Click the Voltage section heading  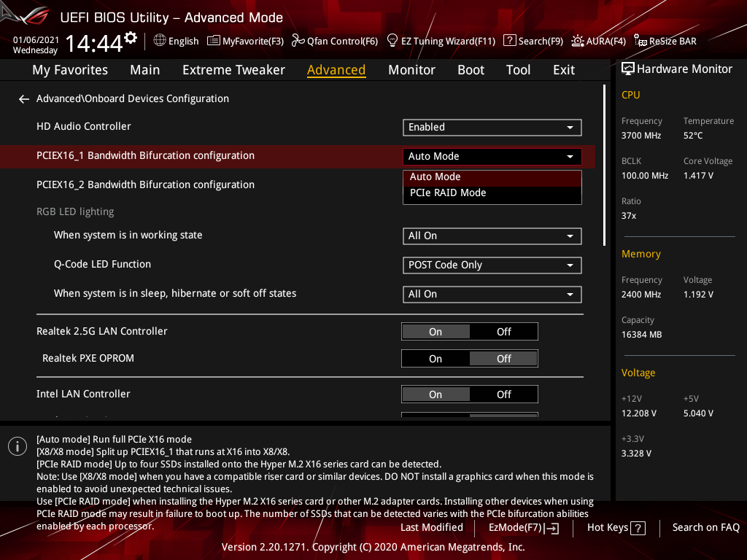click(638, 373)
